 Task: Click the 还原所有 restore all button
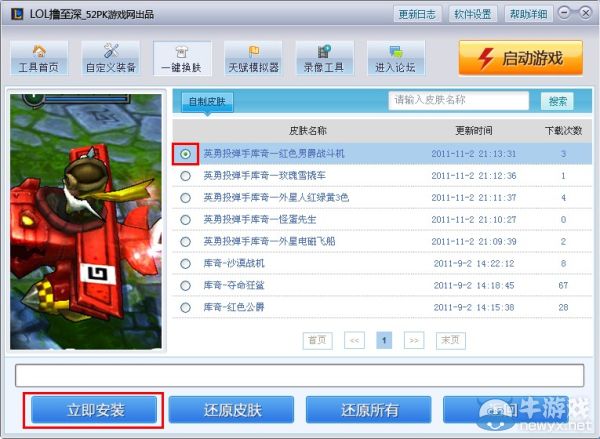[x=369, y=410]
